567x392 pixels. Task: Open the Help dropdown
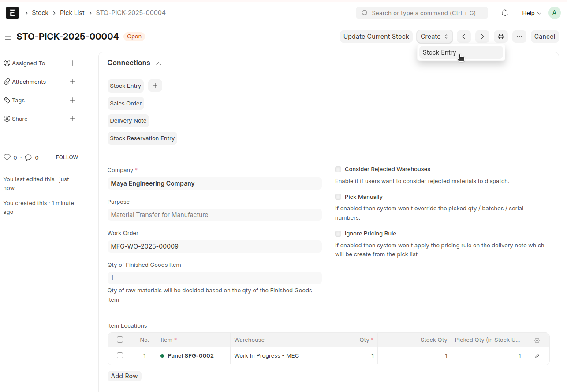[x=531, y=13]
